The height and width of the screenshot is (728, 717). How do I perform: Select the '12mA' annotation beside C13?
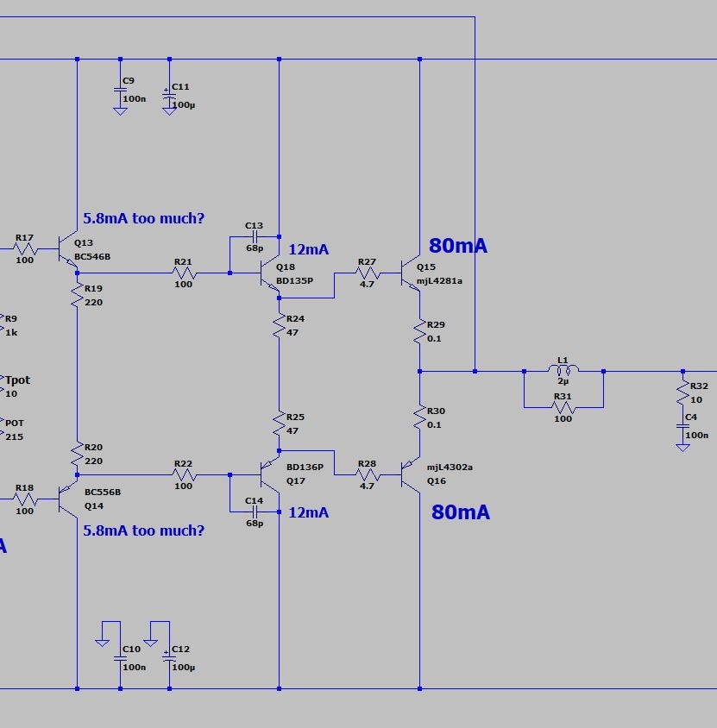(309, 250)
